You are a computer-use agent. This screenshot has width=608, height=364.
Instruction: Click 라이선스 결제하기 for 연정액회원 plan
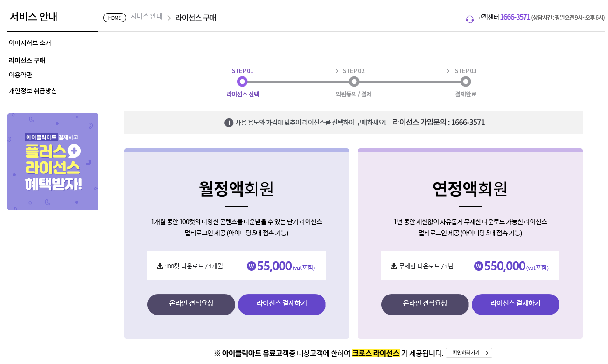tap(516, 304)
